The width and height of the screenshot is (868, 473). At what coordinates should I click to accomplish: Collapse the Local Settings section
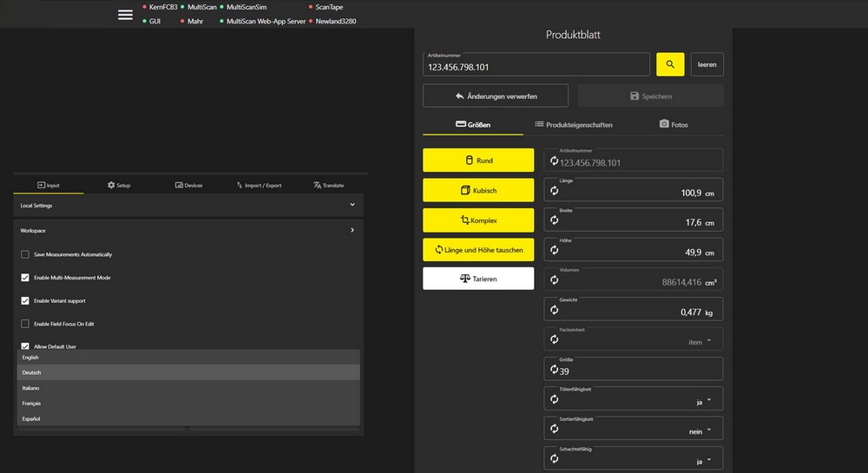352,205
